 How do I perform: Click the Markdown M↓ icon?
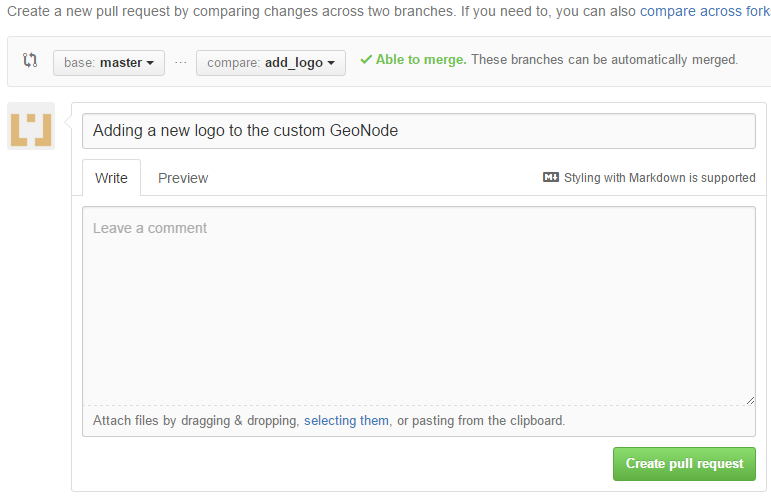(551, 177)
